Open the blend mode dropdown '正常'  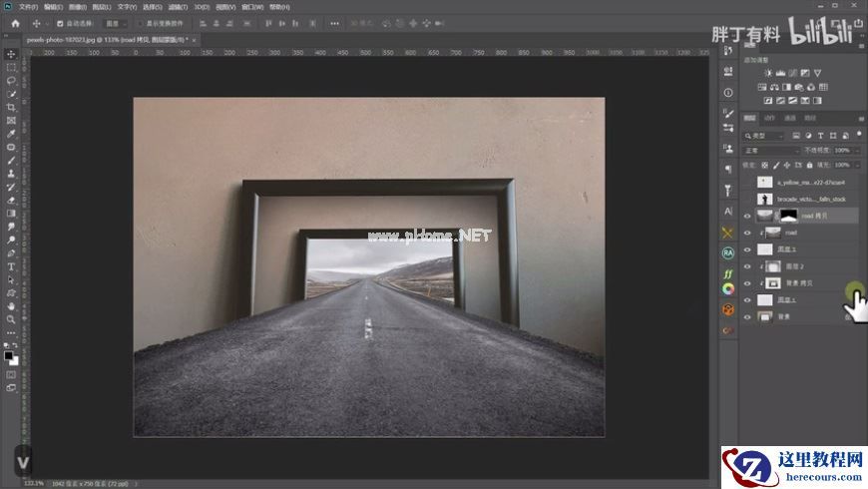771,151
